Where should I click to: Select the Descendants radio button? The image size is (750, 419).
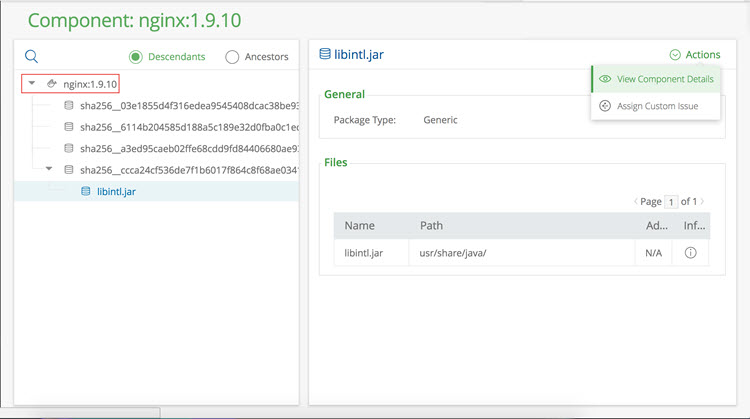pyautogui.click(x=136, y=57)
